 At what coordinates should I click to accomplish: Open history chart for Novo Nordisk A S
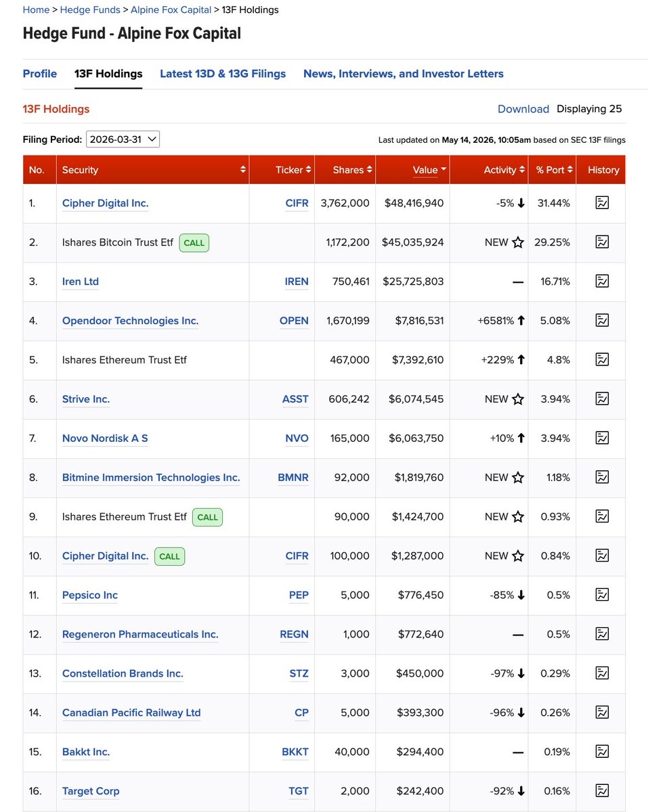(601, 438)
